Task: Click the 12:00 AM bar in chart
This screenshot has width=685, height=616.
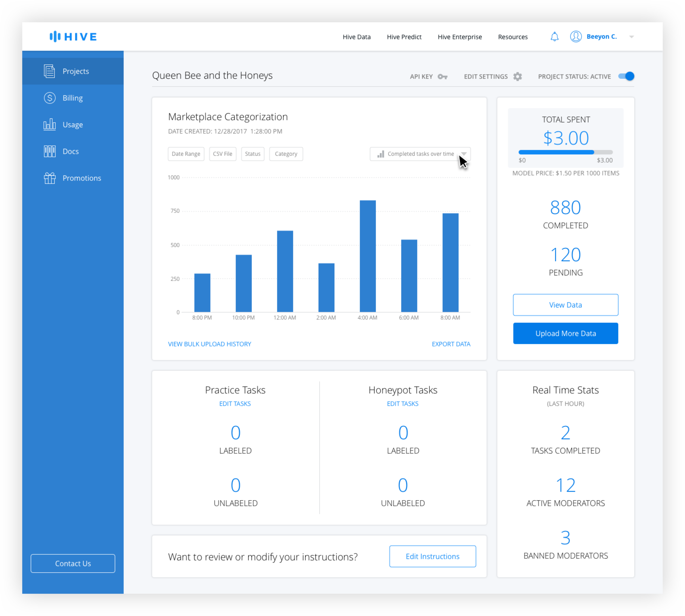Action: [285, 271]
